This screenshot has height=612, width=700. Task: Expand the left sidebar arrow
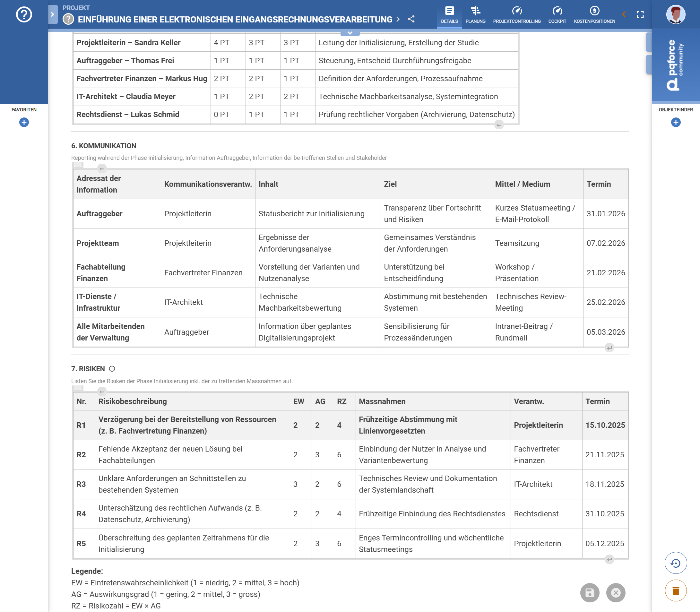coord(53,14)
